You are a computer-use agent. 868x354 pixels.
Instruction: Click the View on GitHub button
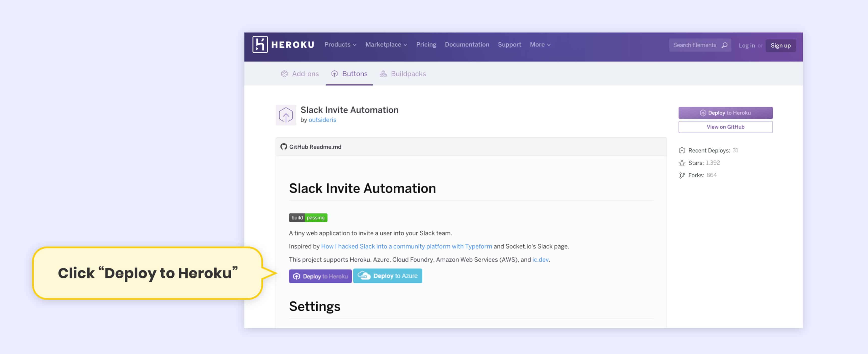(725, 127)
